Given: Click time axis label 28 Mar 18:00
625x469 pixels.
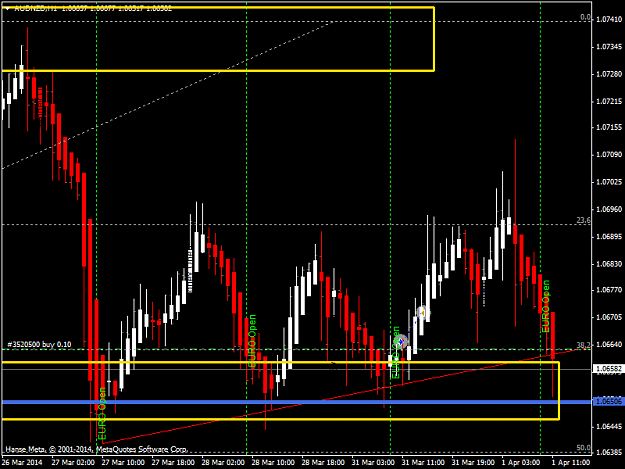Looking at the screenshot, I should [323, 462].
